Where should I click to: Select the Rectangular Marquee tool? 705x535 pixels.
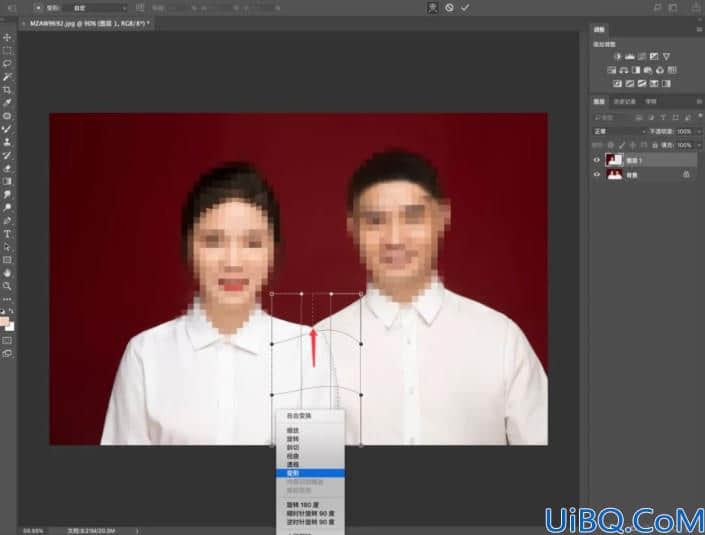tap(7, 50)
